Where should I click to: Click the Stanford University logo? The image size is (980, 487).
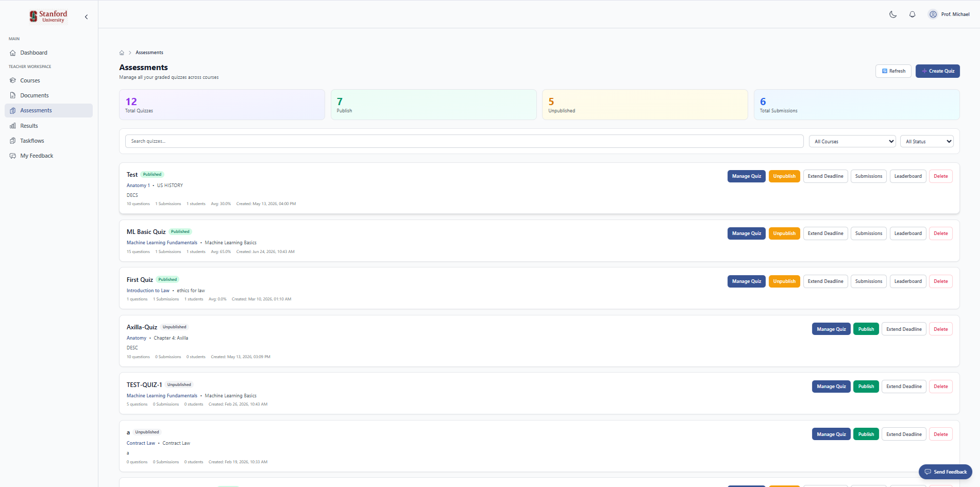pos(48,16)
